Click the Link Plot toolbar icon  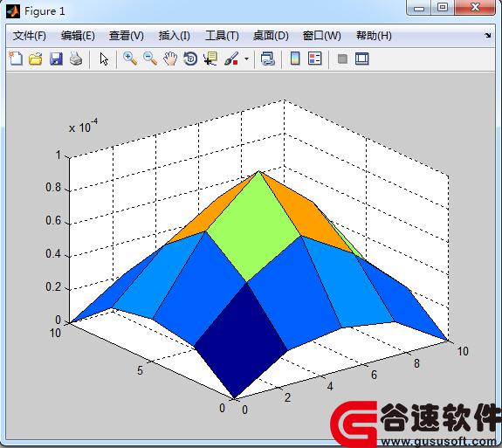[x=268, y=59]
